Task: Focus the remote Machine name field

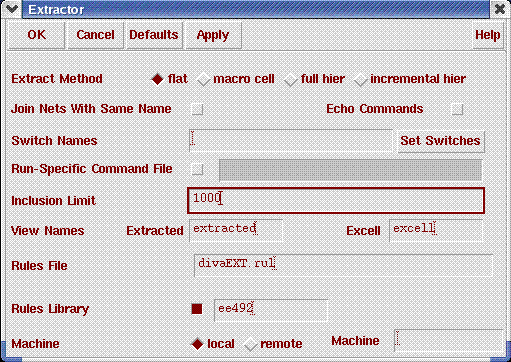Action: [448, 340]
